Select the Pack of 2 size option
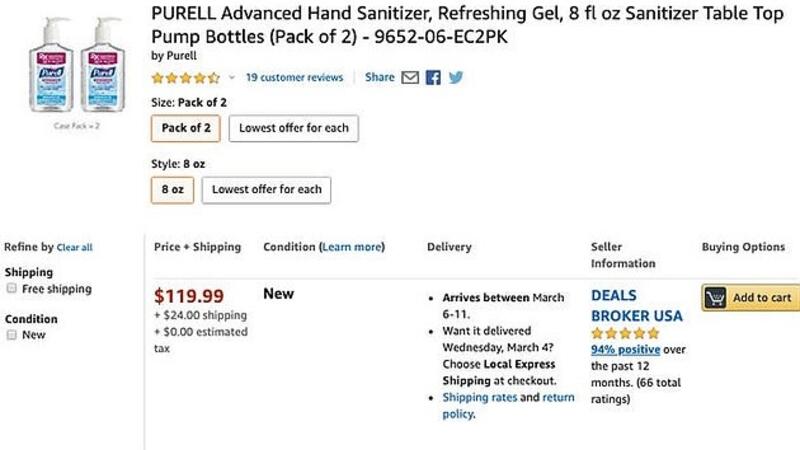800x450 pixels. [186, 128]
